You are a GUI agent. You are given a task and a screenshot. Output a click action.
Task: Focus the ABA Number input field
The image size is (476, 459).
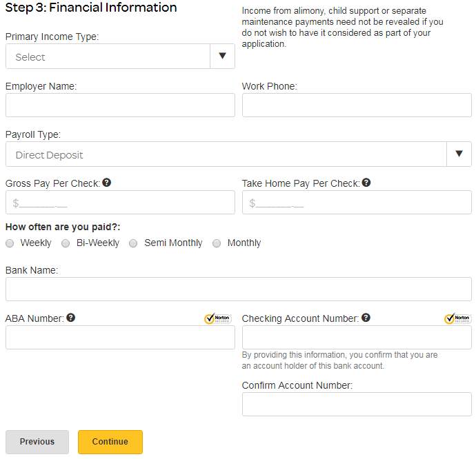120,337
